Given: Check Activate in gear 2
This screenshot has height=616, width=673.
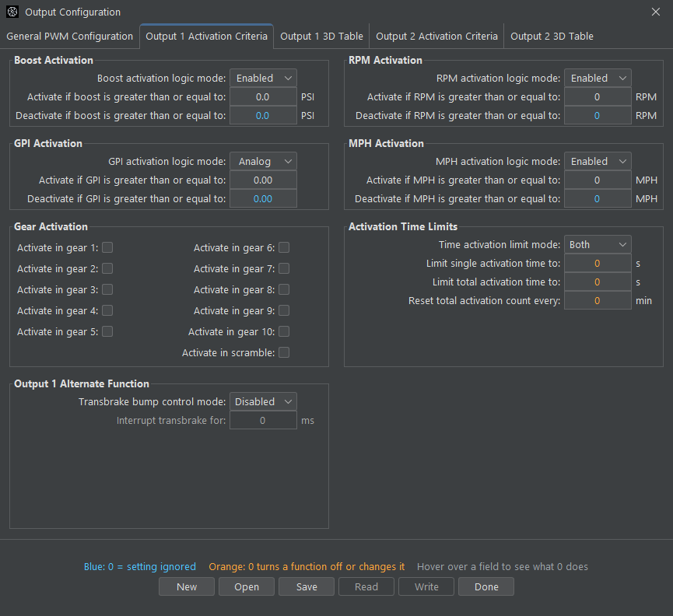Looking at the screenshot, I should point(107,268).
